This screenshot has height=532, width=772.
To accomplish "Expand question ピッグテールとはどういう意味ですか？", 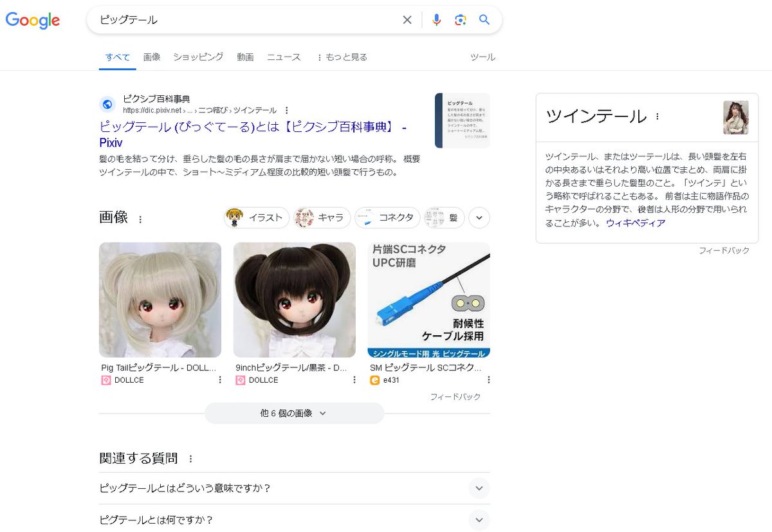I will pyautogui.click(x=479, y=488).
